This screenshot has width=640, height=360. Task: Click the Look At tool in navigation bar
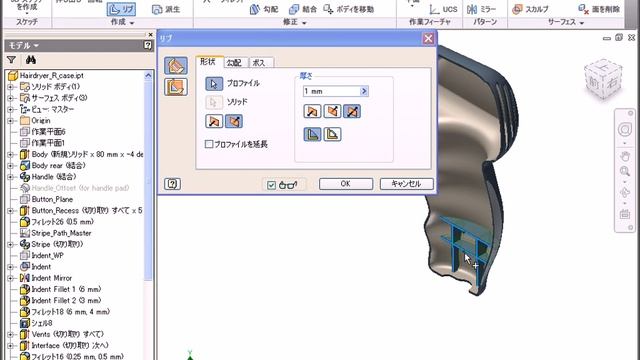coord(624,214)
